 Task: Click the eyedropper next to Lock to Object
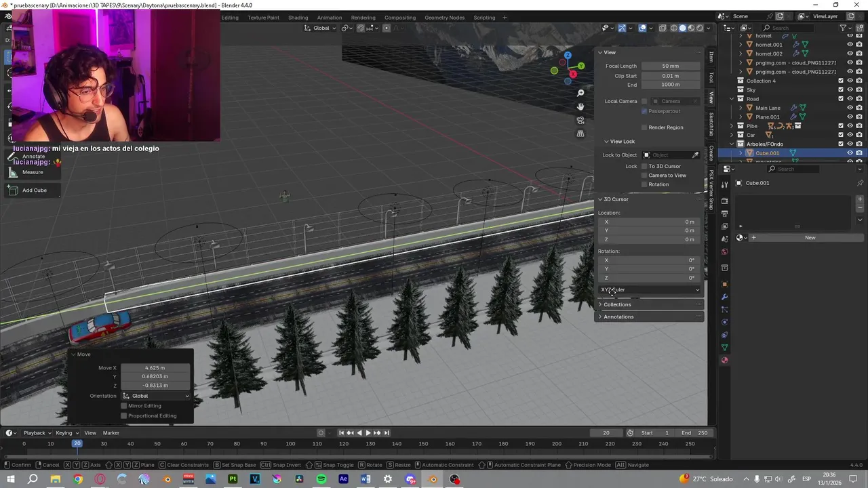pyautogui.click(x=695, y=155)
